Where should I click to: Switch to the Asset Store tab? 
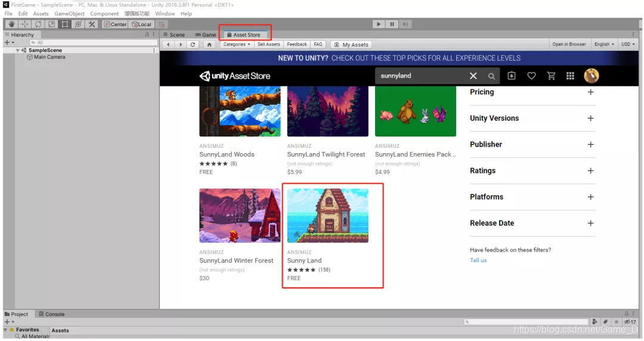(x=244, y=35)
